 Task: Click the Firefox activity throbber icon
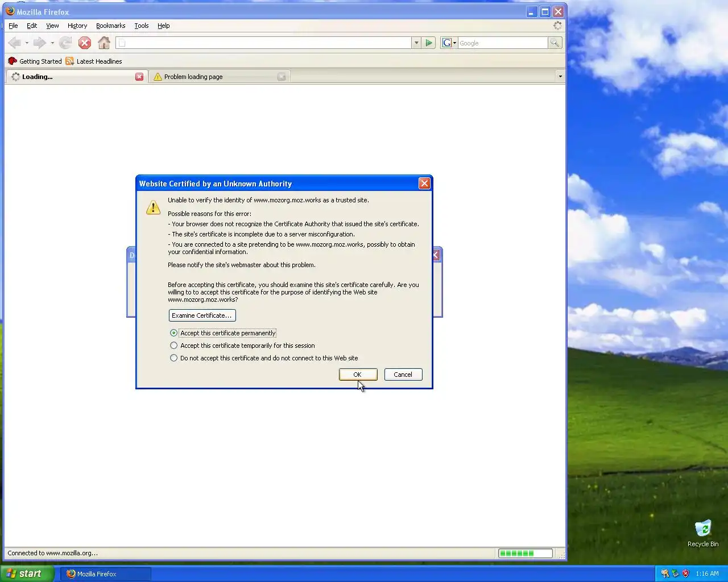(x=557, y=26)
